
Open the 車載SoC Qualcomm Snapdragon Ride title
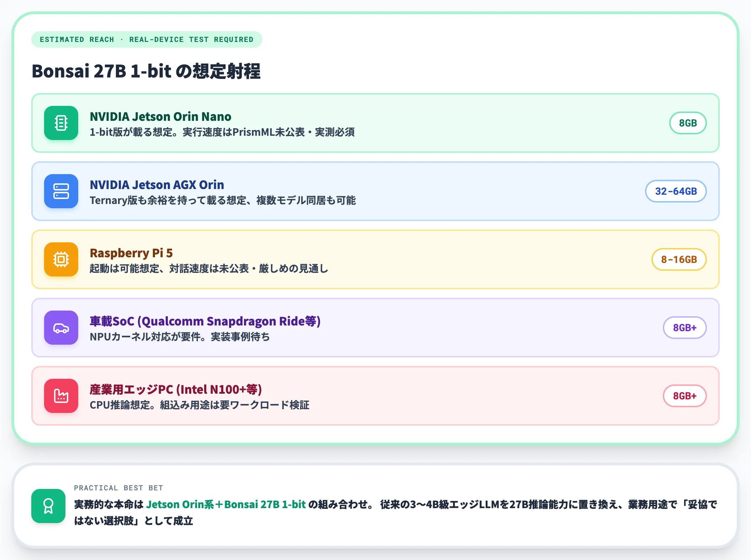pyautogui.click(x=205, y=321)
